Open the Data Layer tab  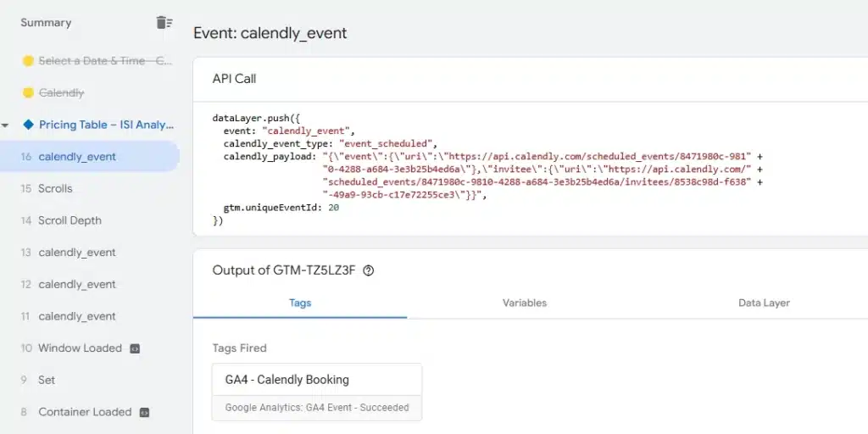(764, 303)
